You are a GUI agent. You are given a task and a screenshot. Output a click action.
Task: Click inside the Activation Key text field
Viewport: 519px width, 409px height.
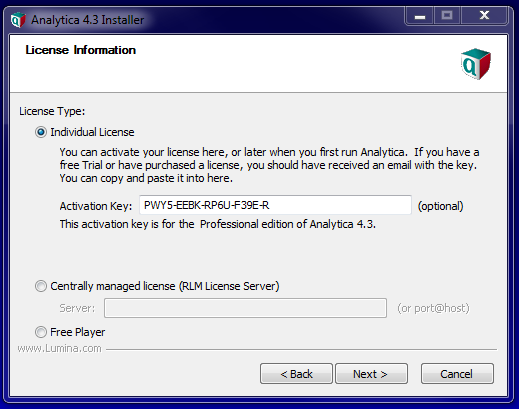[x=275, y=205]
